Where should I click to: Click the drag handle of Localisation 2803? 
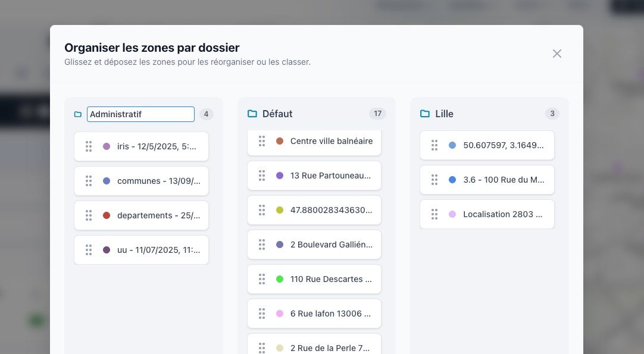434,214
